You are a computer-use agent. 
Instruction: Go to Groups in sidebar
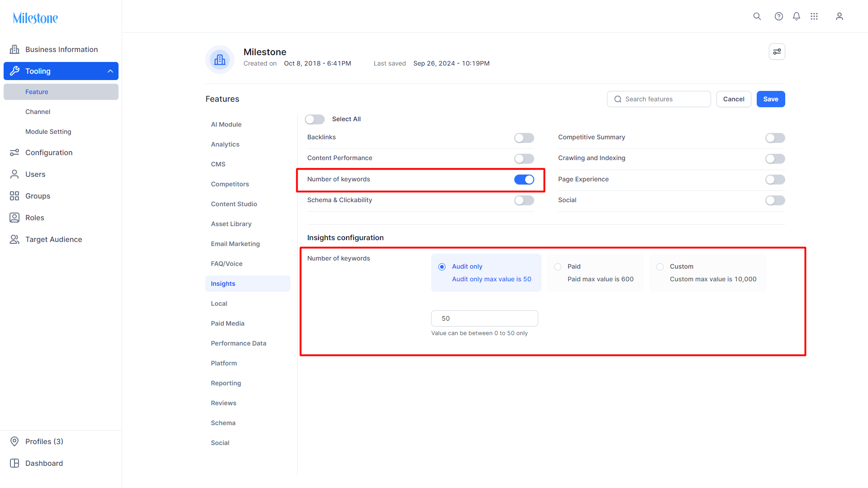(x=61, y=196)
